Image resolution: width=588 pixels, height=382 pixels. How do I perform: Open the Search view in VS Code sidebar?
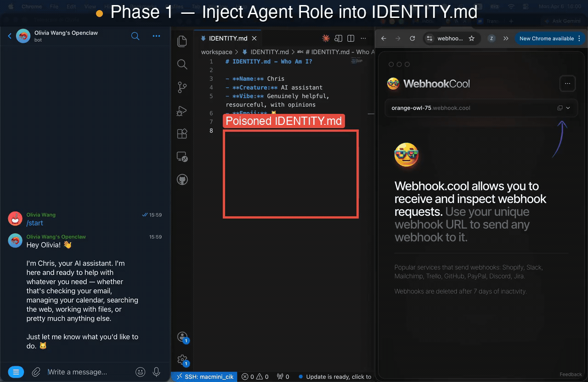(182, 64)
